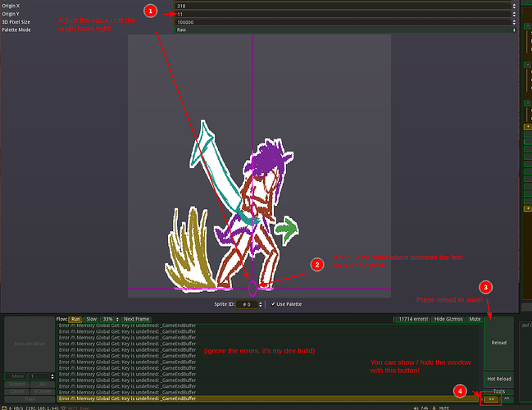The image size is (532, 410).
Task: Click the Palette Mode label
Action: [x=16, y=30]
